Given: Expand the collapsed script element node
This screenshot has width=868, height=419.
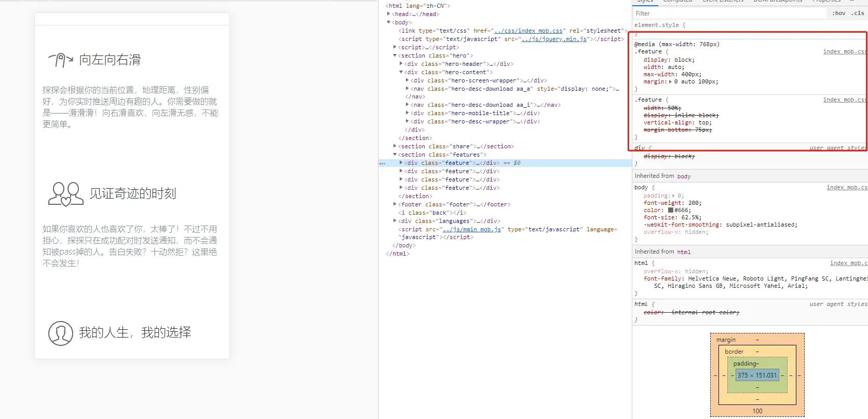Looking at the screenshot, I should pos(395,47).
